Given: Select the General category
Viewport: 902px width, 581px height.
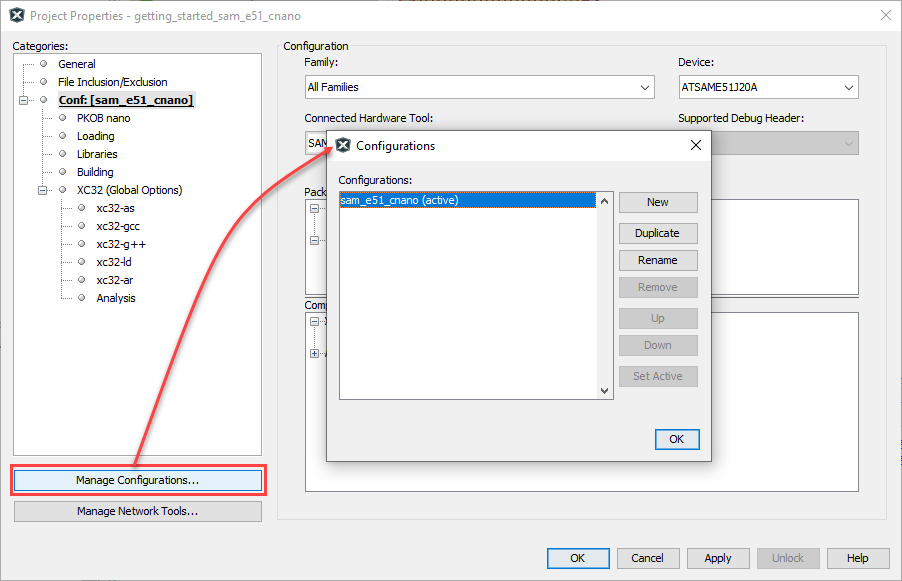Looking at the screenshot, I should pyautogui.click(x=76, y=64).
